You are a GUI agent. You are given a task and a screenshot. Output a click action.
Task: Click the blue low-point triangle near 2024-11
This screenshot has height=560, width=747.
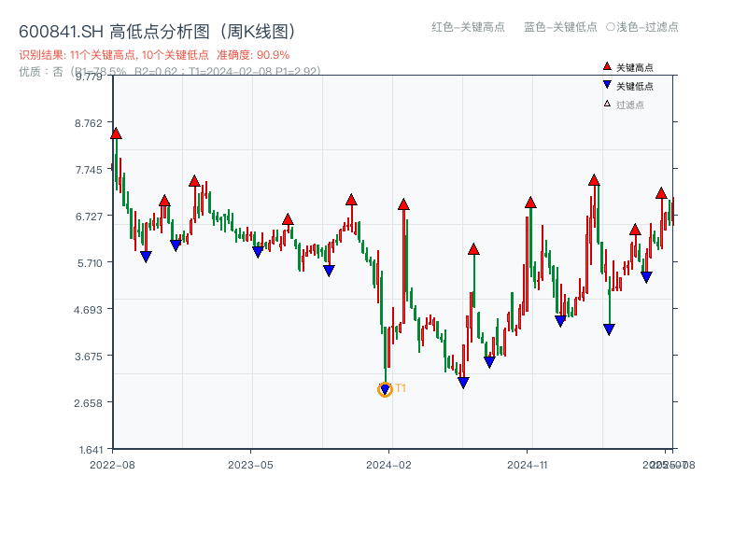click(x=558, y=320)
